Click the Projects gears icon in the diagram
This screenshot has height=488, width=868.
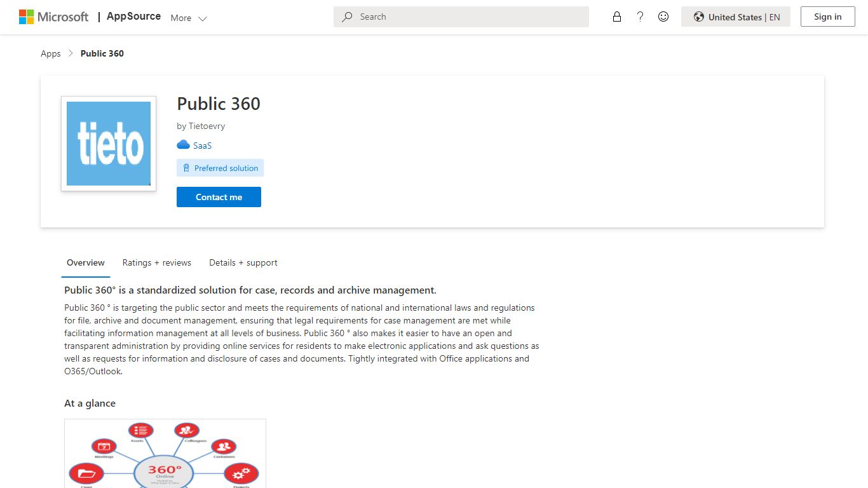[x=241, y=473]
